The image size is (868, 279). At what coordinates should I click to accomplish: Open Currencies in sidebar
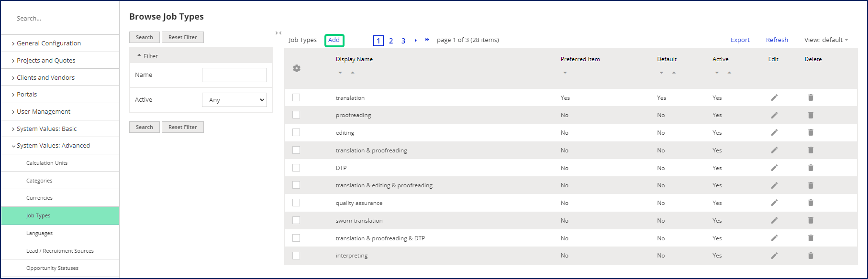pyautogui.click(x=39, y=198)
